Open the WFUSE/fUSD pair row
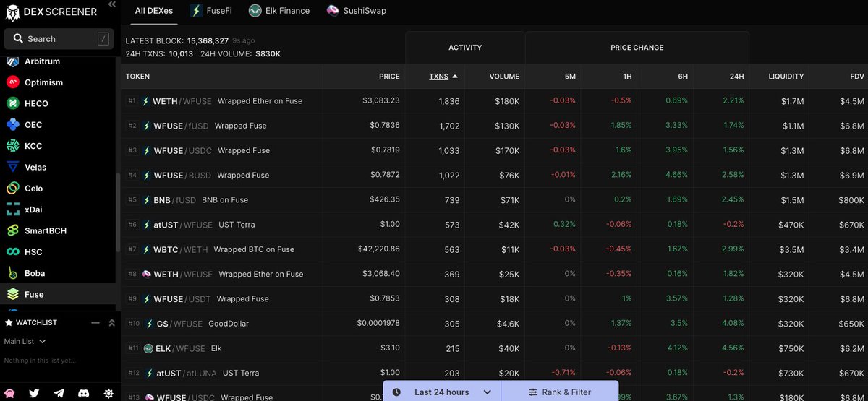The width and height of the screenshot is (868, 401). tap(494, 126)
